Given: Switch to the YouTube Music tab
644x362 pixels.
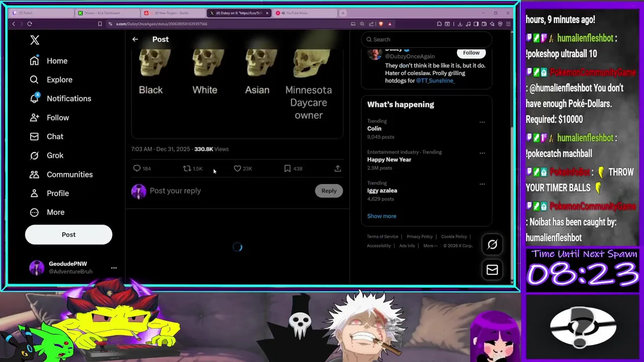Looking at the screenshot, I should (x=305, y=13).
